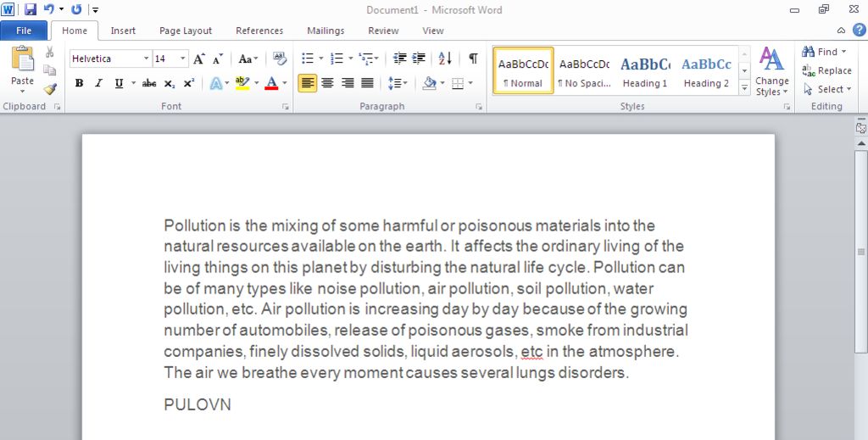Open the Helvetica font name dropdown
This screenshot has width=868, height=440.
coord(146,58)
